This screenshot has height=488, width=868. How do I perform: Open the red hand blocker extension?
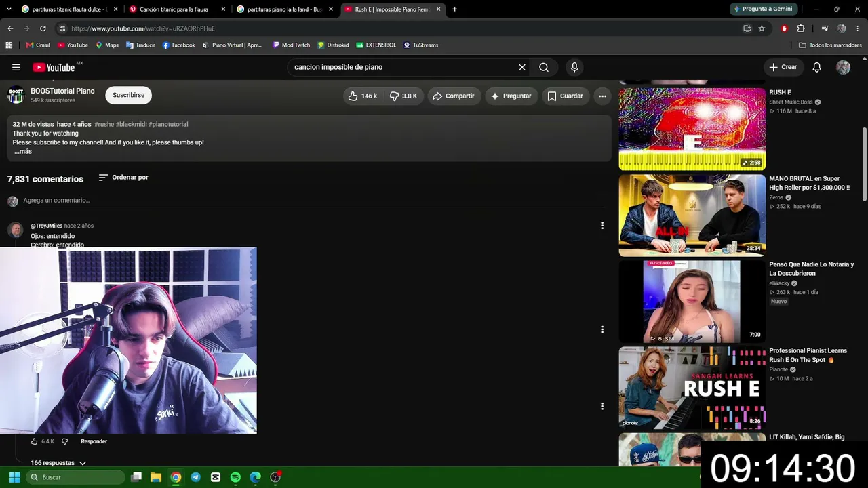pos(785,28)
